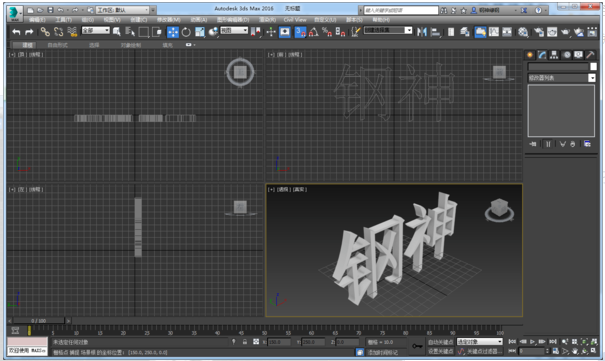Image resolution: width=605 pixels, height=361 pixels.
Task: Click the Key Filters button
Action: click(484, 351)
